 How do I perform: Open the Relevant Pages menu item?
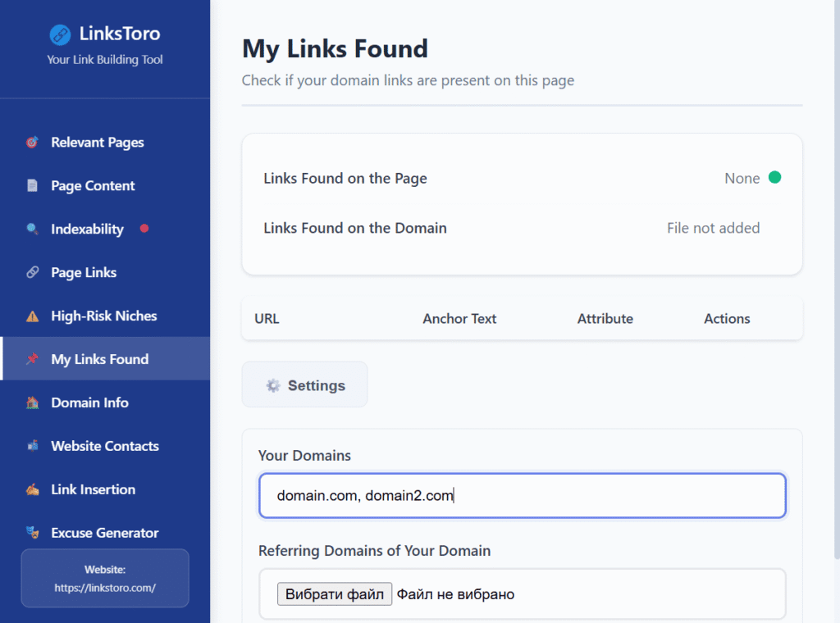click(x=97, y=143)
